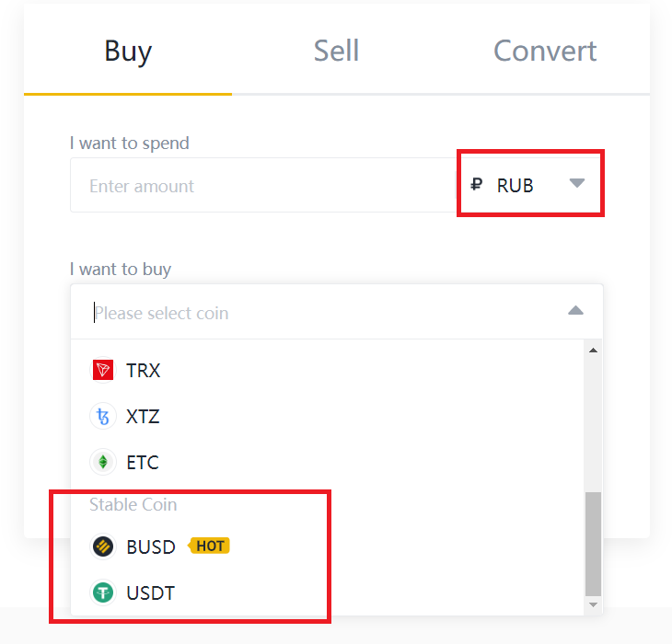Choose BUSD from the stable coin list
672x644 pixels.
328,546
